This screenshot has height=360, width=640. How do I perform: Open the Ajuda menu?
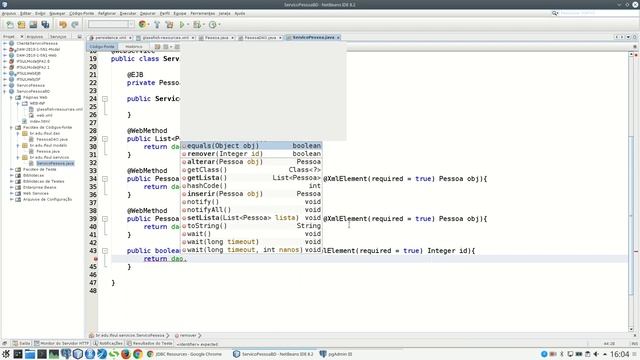[x=240, y=13]
